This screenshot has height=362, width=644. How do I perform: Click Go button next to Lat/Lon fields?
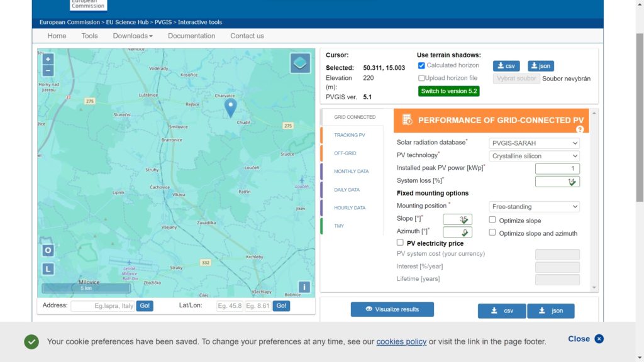click(x=281, y=306)
